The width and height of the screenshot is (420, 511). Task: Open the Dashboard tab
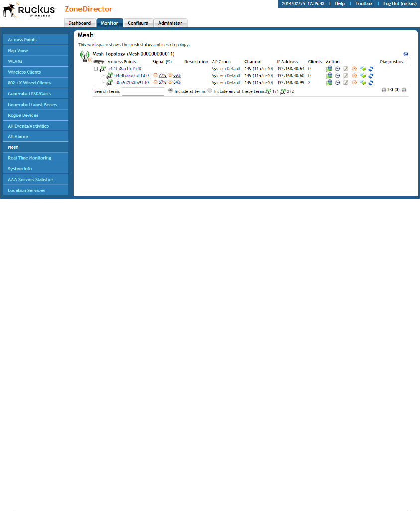point(80,23)
